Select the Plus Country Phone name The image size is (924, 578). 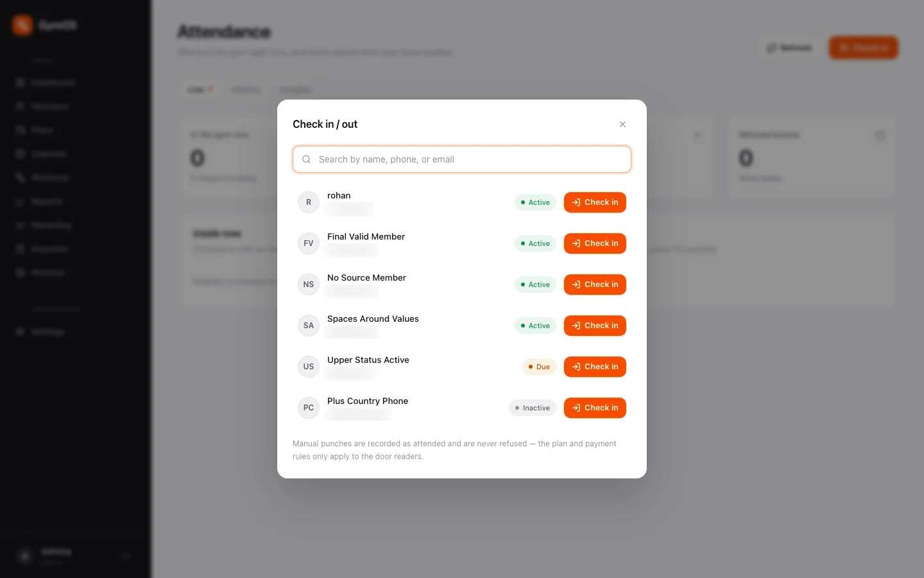pyautogui.click(x=368, y=401)
